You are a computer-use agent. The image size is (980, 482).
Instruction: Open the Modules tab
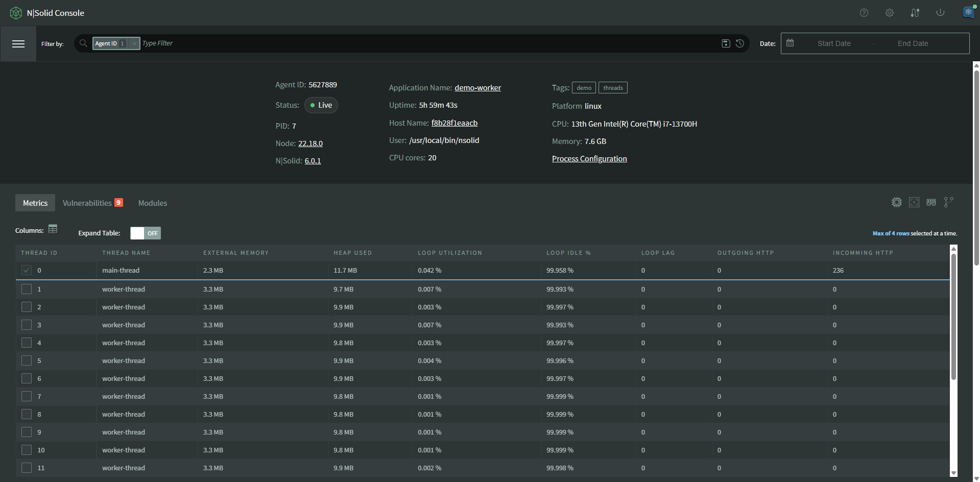[x=152, y=203]
